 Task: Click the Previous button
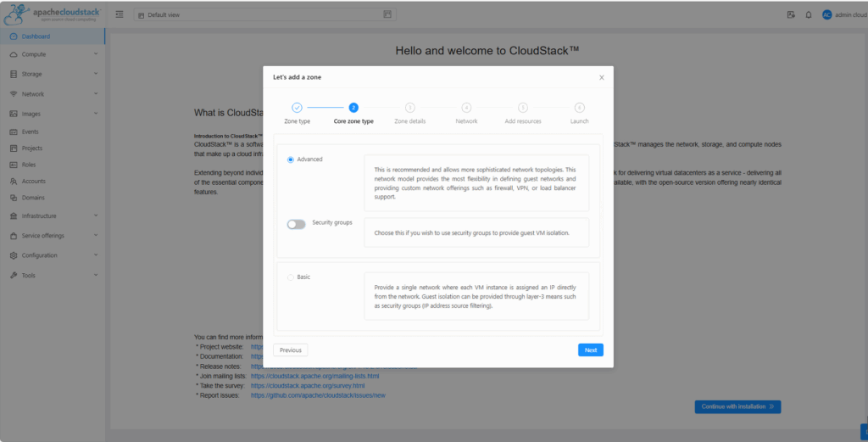point(290,350)
